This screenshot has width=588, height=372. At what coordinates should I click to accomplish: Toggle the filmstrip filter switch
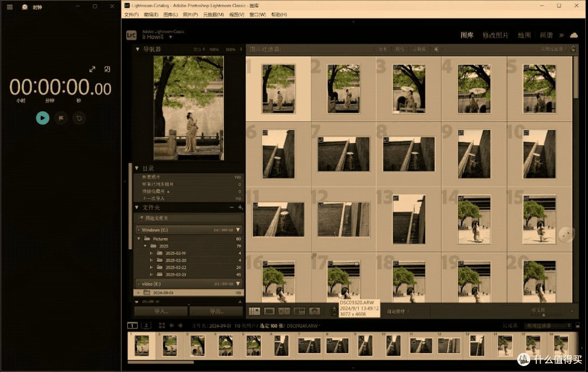click(x=578, y=326)
